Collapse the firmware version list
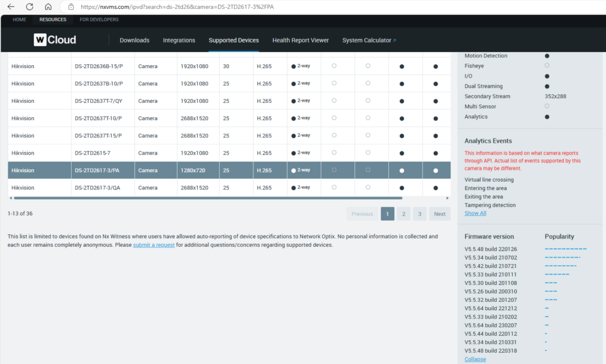The height and width of the screenshot is (364, 606). click(475, 359)
